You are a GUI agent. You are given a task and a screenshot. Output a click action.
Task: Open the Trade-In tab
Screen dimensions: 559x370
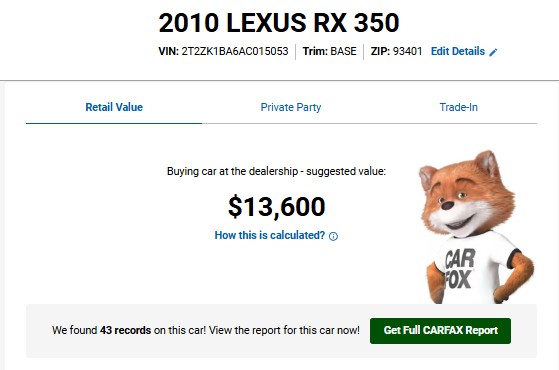(458, 107)
